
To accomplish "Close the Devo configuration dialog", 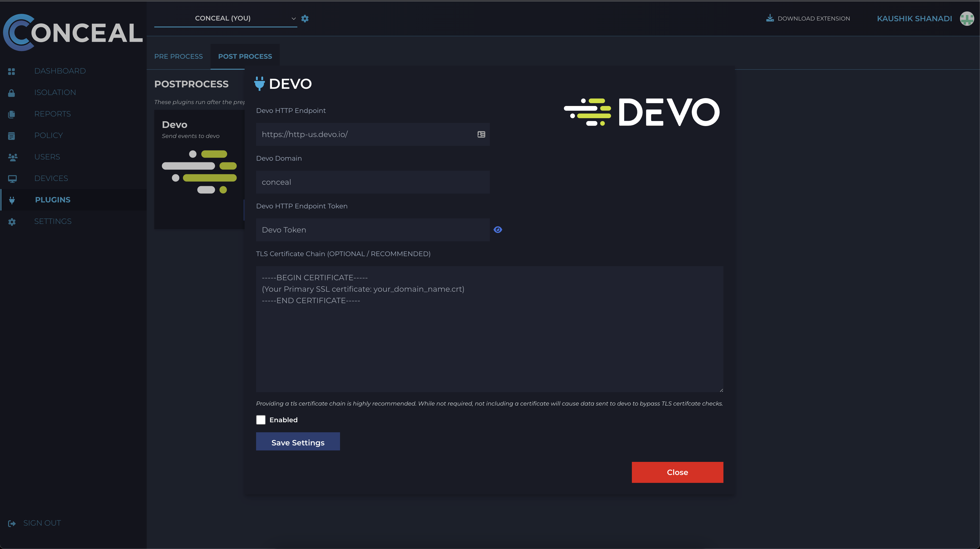I will coord(677,472).
